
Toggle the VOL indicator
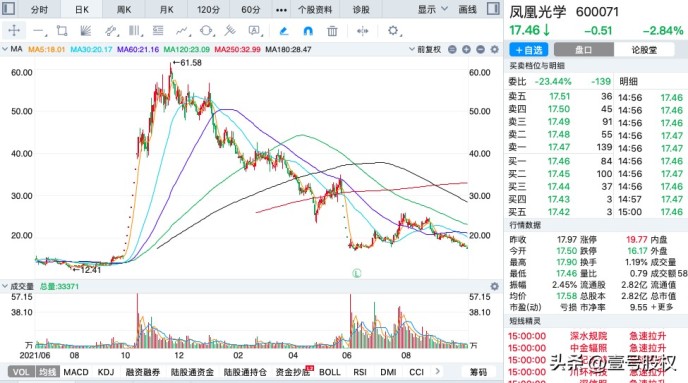coord(21,372)
